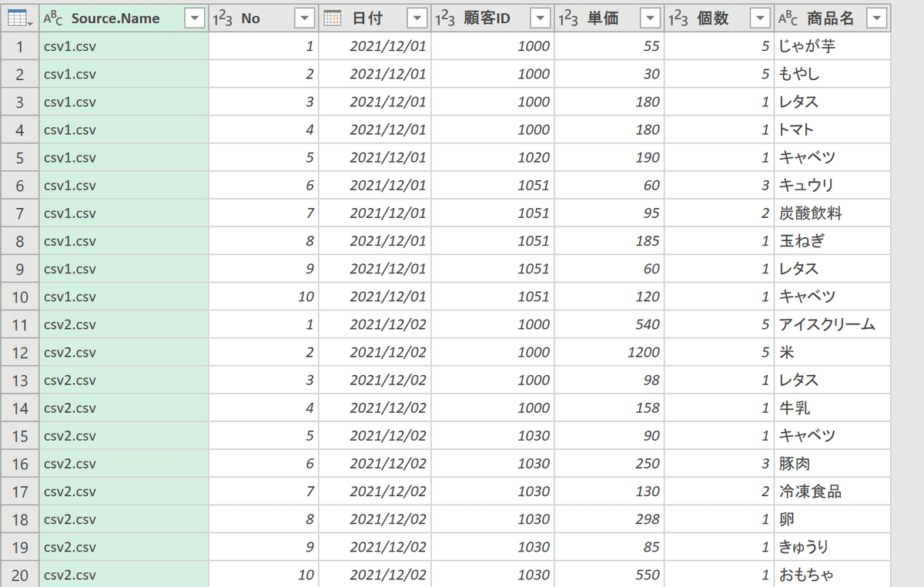The width and height of the screenshot is (924, 587).
Task: Click the じゃが芋 product cell
Action: tap(832, 46)
